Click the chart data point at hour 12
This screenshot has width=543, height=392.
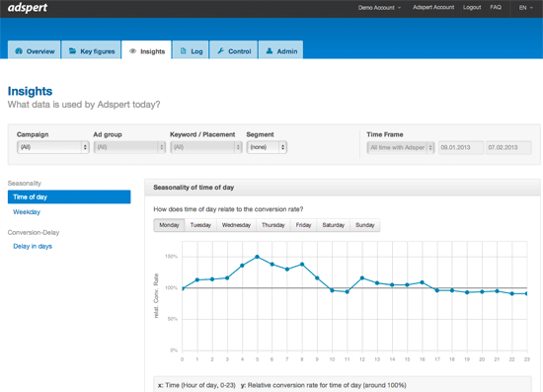tap(362, 277)
